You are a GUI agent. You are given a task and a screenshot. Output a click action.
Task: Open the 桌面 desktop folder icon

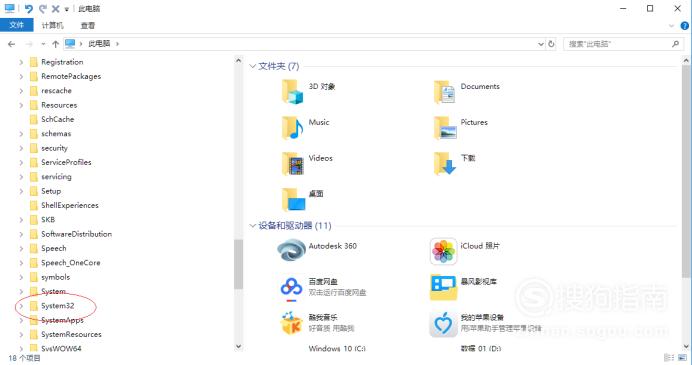click(x=293, y=199)
